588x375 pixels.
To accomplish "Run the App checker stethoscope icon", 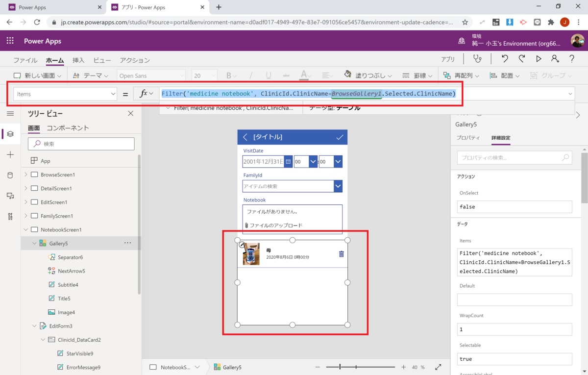I will 477,59.
